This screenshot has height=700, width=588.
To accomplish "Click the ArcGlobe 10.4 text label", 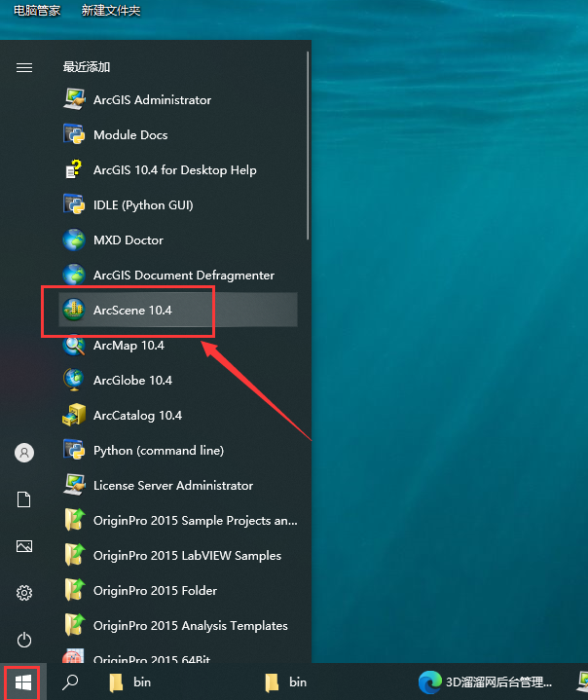I will click(132, 381).
